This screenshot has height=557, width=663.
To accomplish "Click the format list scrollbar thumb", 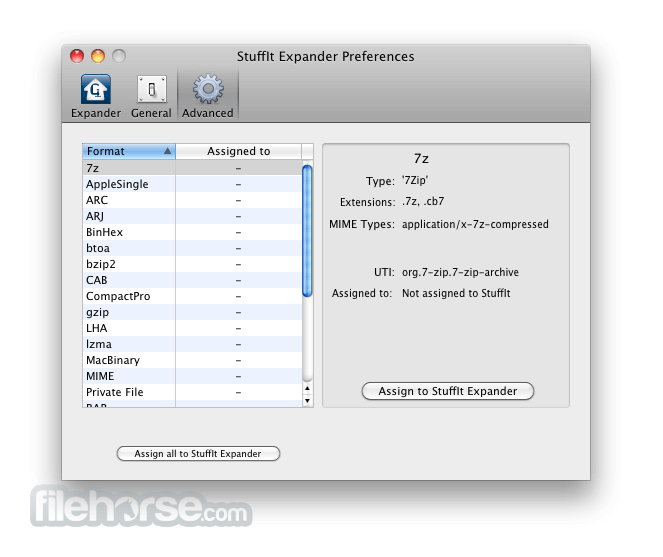I will pyautogui.click(x=307, y=231).
